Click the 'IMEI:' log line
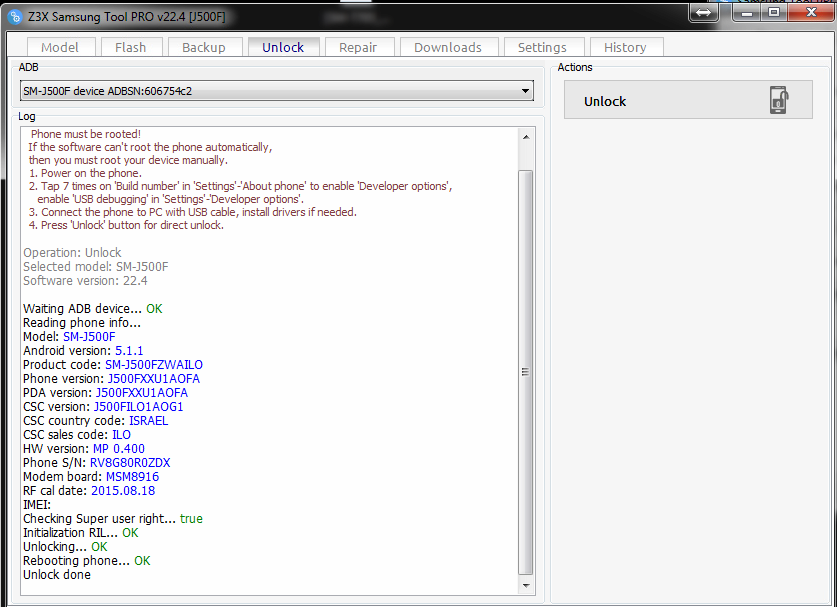This screenshot has width=837, height=607. 37,504
